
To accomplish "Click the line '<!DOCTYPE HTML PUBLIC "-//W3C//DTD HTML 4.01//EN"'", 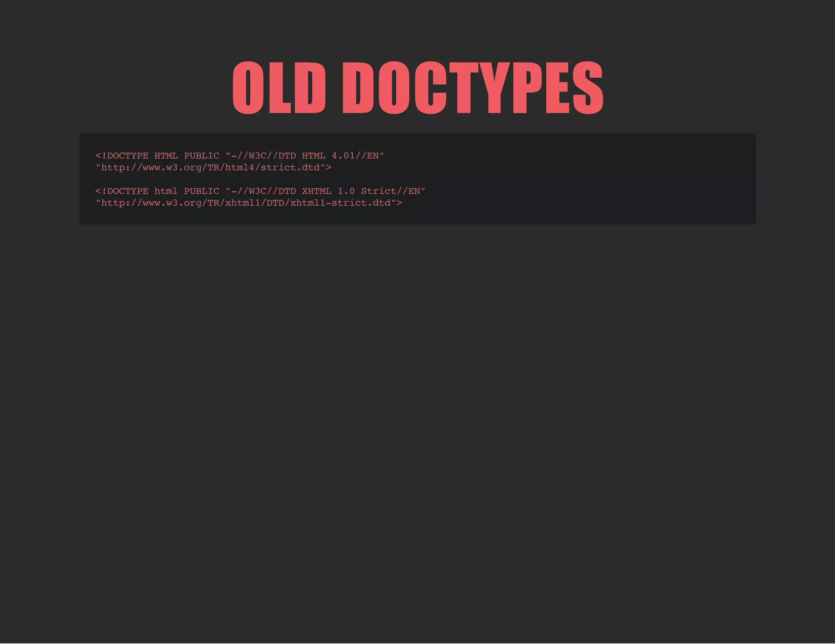I will [240, 156].
